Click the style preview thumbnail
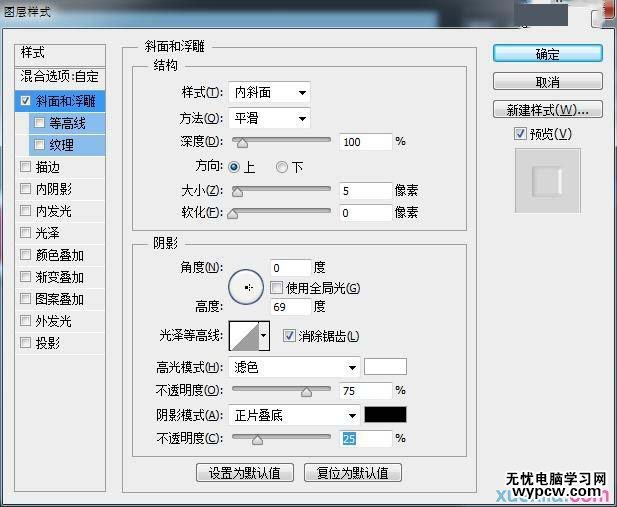Screen dimensions: 617x507 (x=547, y=181)
